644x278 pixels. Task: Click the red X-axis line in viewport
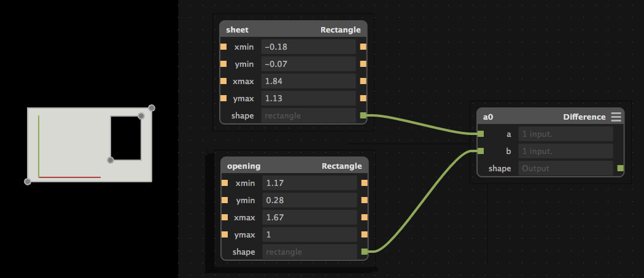click(70, 177)
